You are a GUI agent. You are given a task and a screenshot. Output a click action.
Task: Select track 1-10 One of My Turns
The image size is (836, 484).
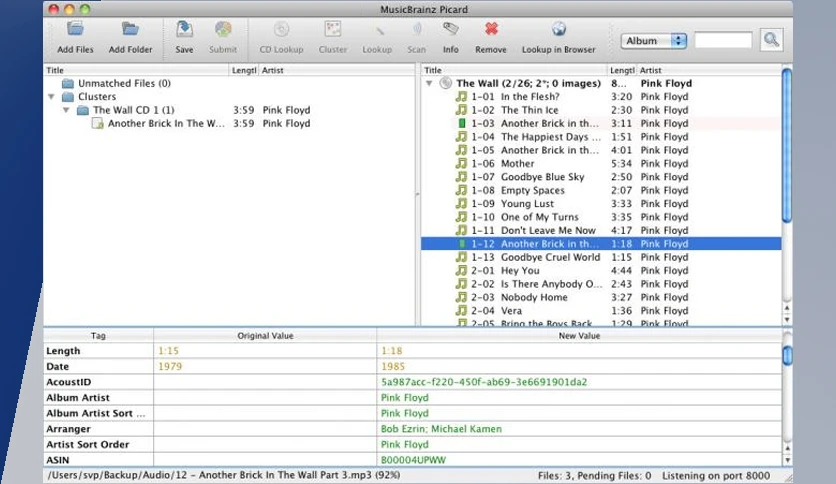pyautogui.click(x=601, y=217)
